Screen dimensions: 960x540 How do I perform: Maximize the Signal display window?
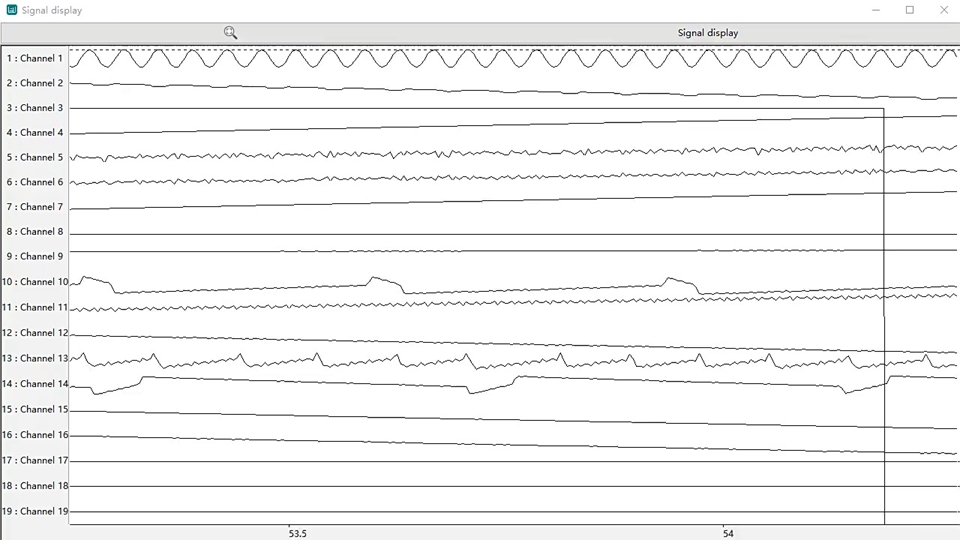pos(910,10)
